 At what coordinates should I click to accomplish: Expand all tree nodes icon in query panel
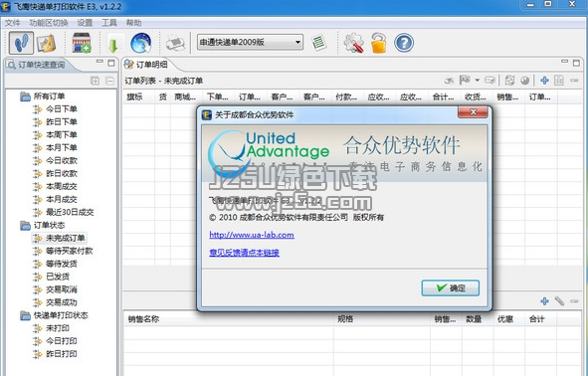click(x=95, y=81)
